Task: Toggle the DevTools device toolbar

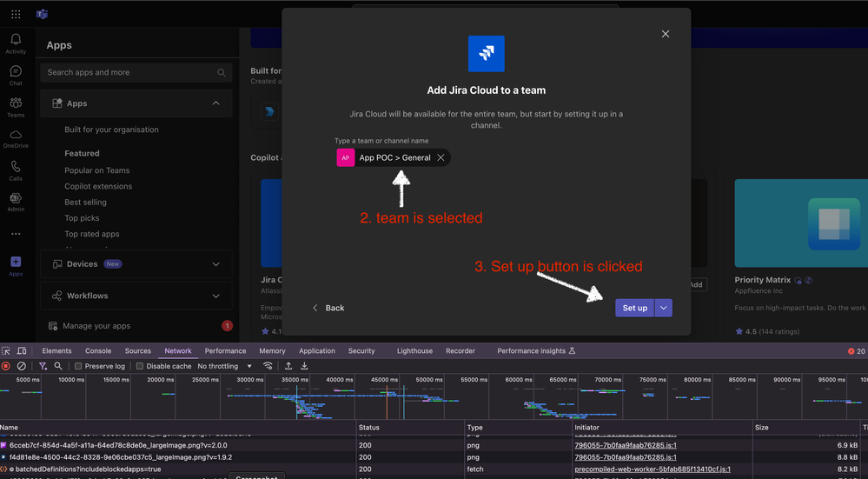Action: (x=22, y=351)
